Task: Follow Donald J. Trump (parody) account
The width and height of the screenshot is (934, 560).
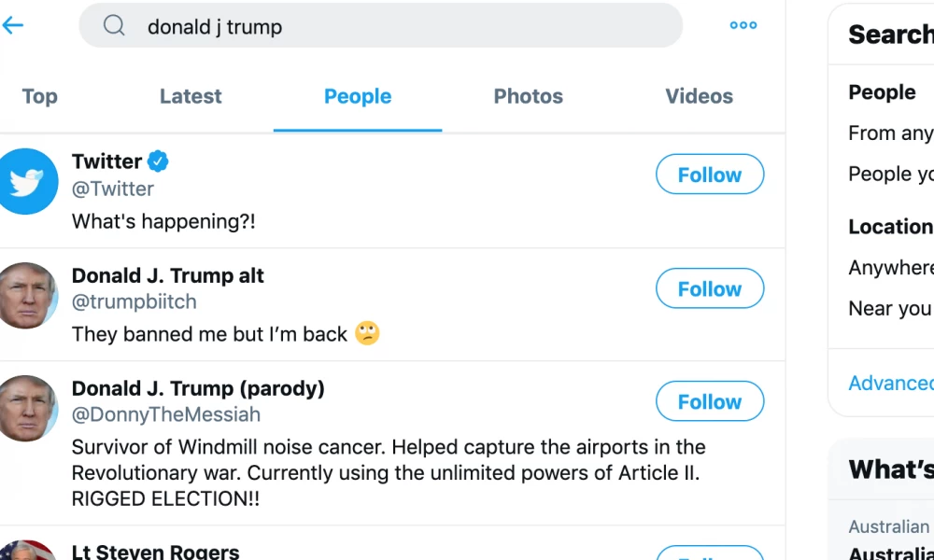Action: pyautogui.click(x=710, y=401)
